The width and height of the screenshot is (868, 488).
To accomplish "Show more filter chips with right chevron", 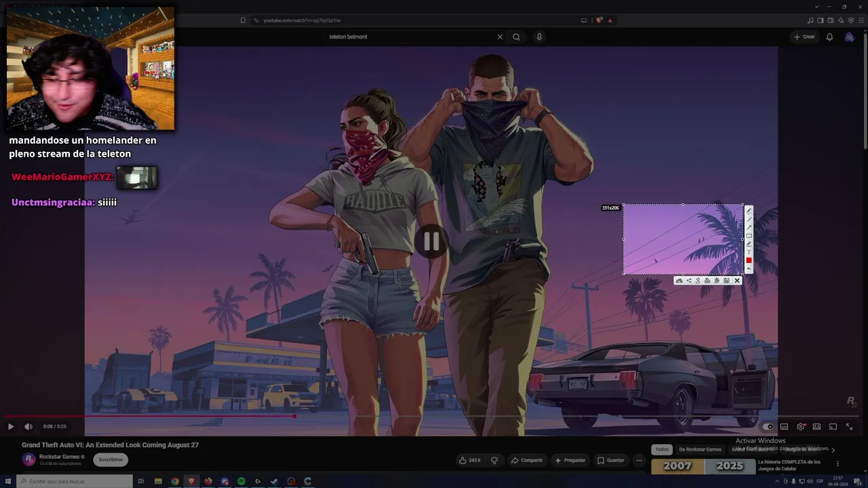I will pos(833,449).
